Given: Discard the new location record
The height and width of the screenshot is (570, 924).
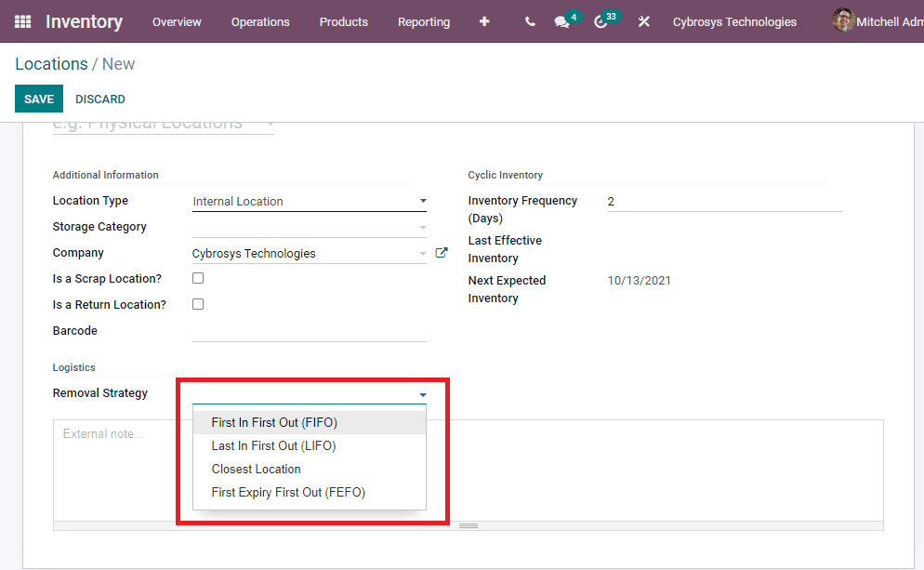Looking at the screenshot, I should coord(99,99).
